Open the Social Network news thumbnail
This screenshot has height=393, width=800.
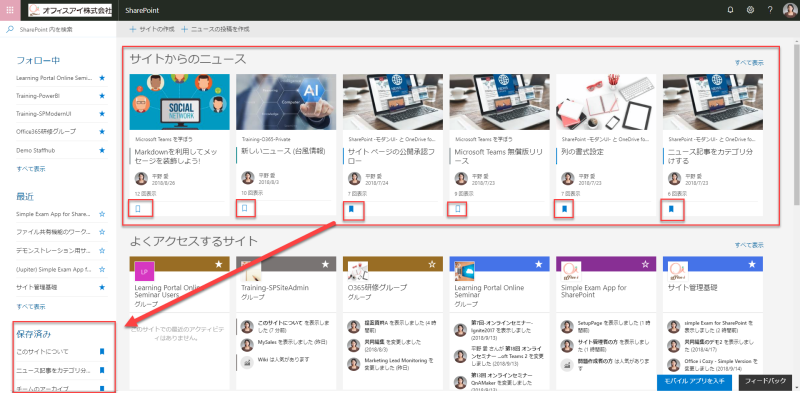click(180, 102)
